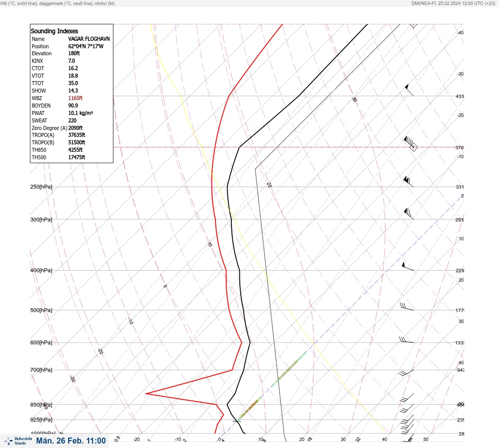Click the TROPO(B) value 51500ft
The width and height of the screenshot is (499, 448).
(77, 142)
